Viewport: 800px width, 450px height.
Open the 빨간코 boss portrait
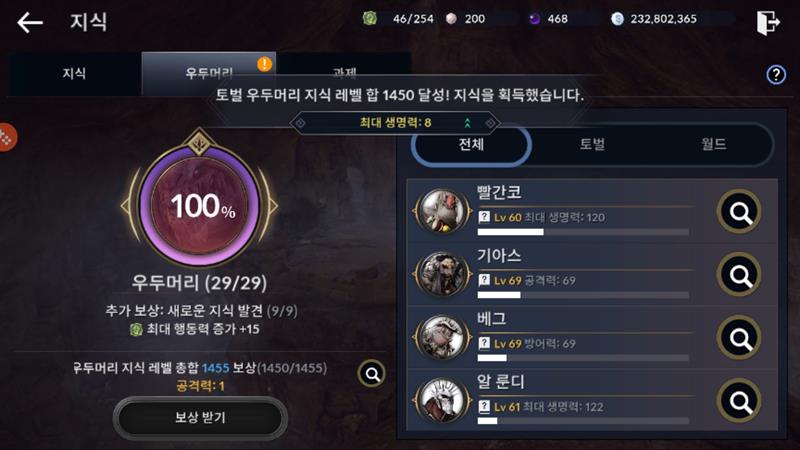[442, 211]
